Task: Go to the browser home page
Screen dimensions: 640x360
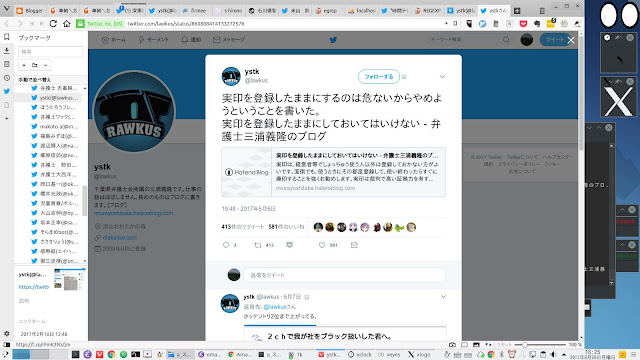Action: point(67,24)
